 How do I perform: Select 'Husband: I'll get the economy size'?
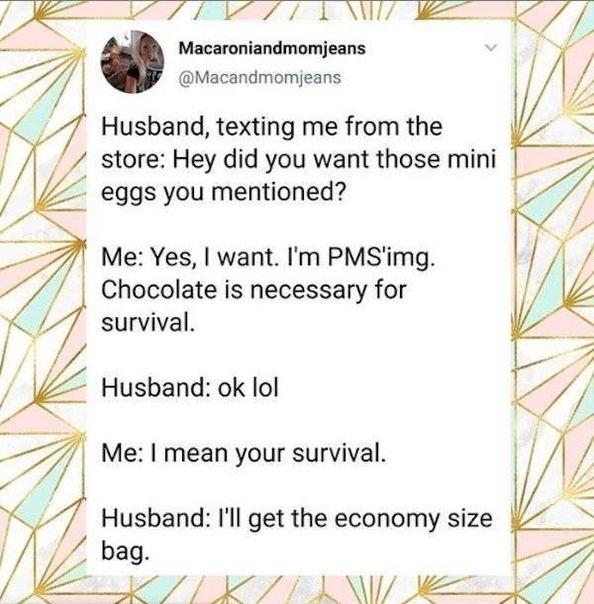click(297, 518)
